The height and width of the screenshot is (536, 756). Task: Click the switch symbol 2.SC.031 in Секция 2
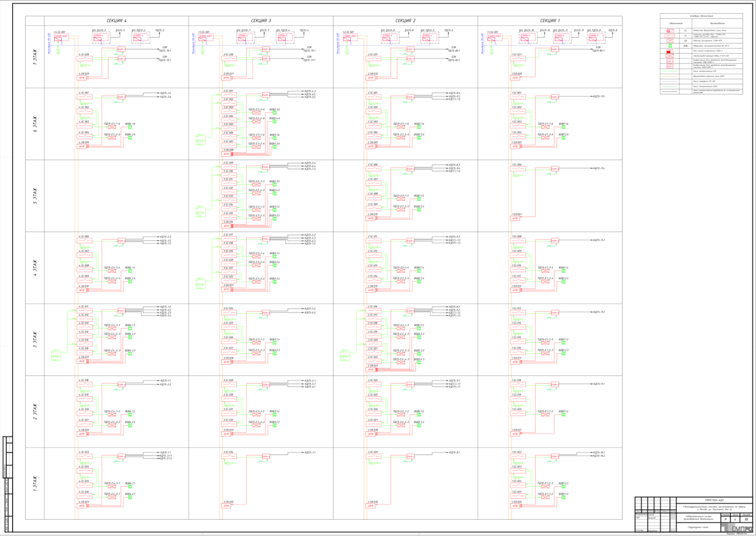pyautogui.click(x=374, y=58)
